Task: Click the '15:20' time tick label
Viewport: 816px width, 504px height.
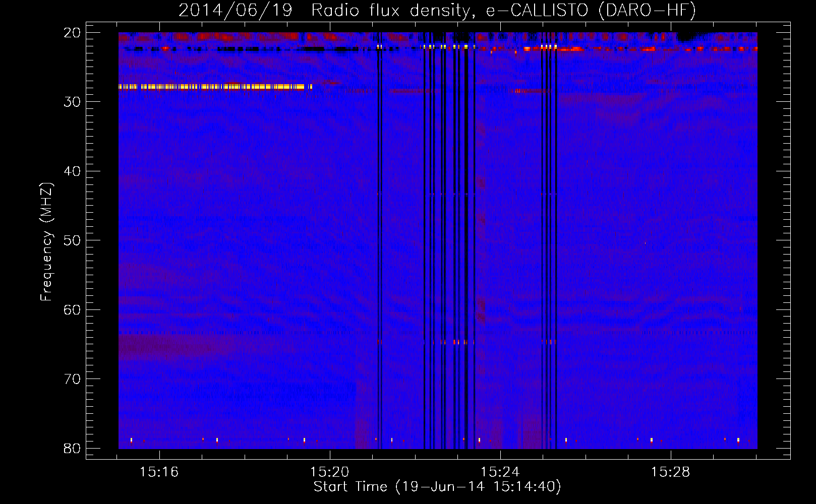Action: tap(330, 472)
